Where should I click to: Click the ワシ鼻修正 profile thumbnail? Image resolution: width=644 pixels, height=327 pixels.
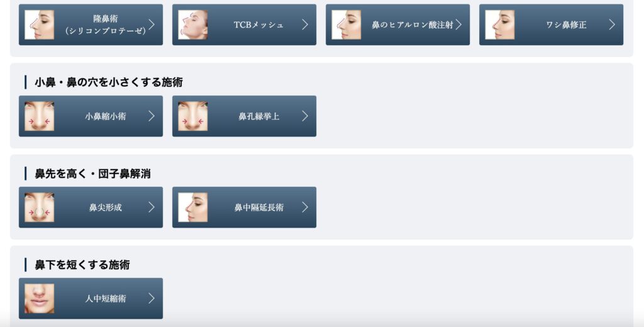click(x=500, y=25)
